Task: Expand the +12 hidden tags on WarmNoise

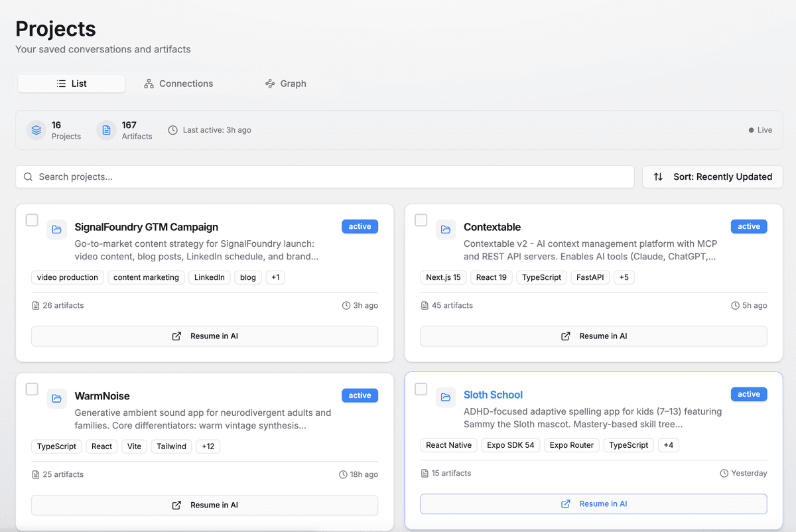Action: tap(208, 446)
